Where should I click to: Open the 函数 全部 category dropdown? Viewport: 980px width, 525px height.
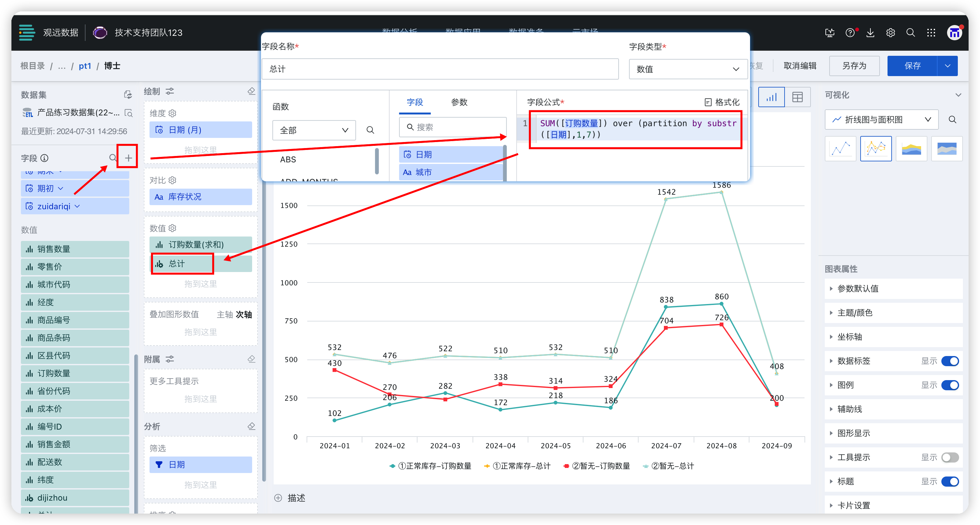point(314,130)
